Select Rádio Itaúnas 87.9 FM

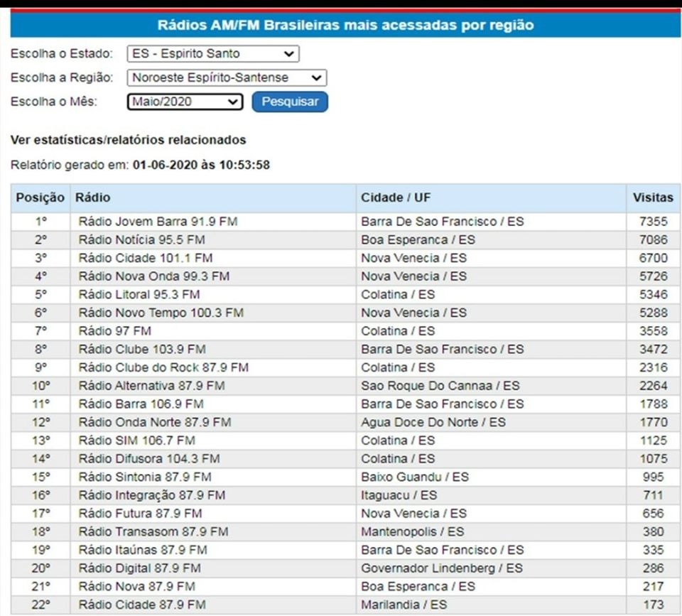143,551
